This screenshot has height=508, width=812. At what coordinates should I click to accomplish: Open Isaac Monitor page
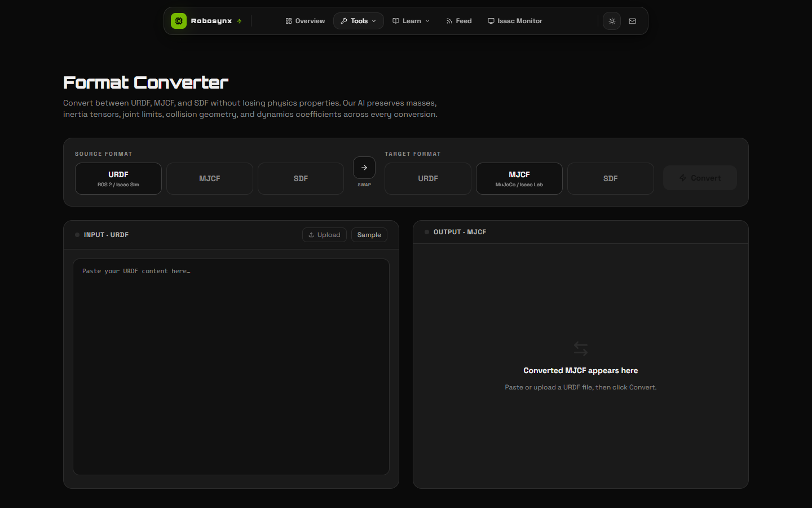coord(515,21)
